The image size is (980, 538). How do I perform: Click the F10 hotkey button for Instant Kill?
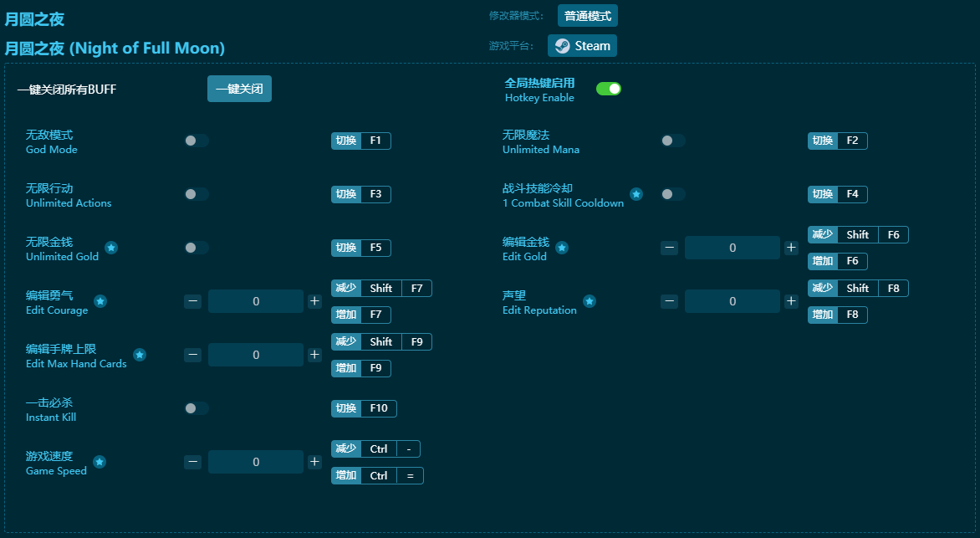pos(378,408)
